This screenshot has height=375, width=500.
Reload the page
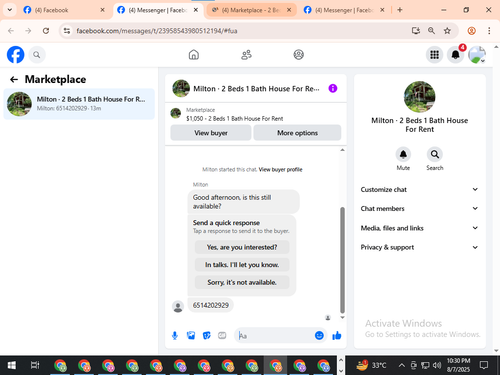46,31
